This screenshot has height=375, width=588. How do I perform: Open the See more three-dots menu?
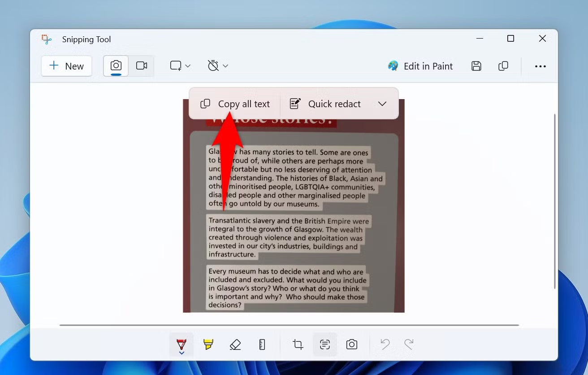coord(540,66)
